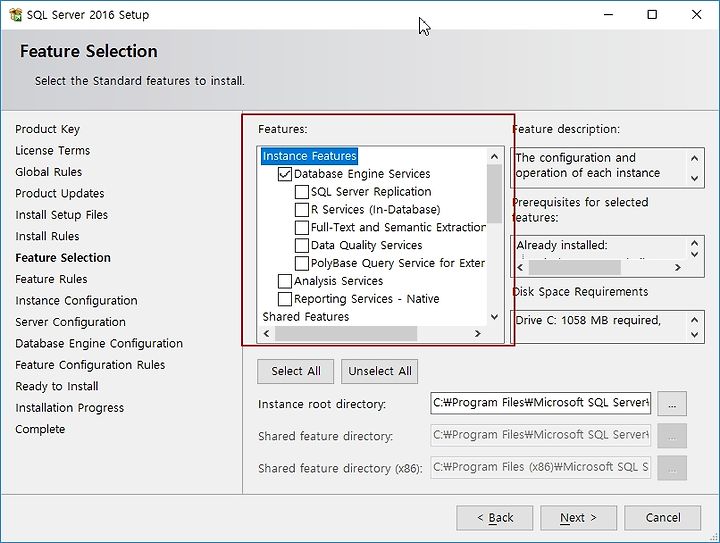Click the horizontal scrollbar thumb in Features list

pyautogui.click(x=346, y=334)
